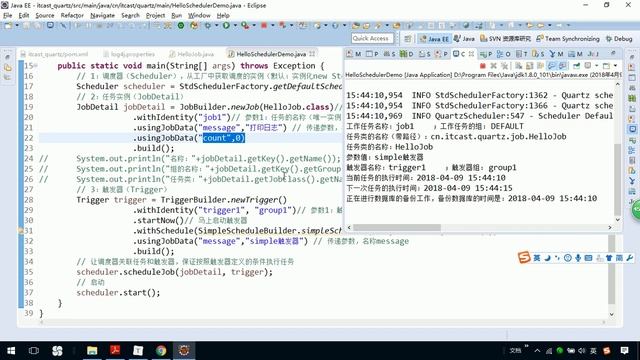Click the Sogou IME skin shirt icon
The height and width of the screenshot is (360, 640).
609,258
